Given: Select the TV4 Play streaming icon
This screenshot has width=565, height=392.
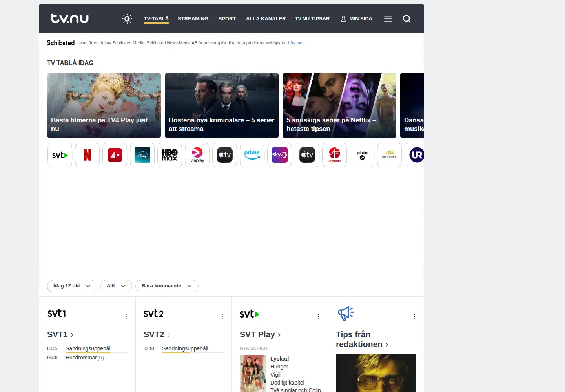Looking at the screenshot, I should click(x=115, y=155).
